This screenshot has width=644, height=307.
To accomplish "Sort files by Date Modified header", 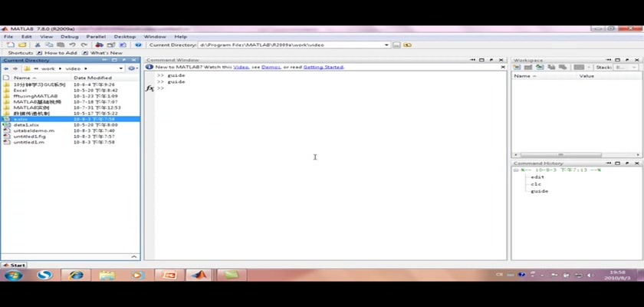I will pos(93,78).
